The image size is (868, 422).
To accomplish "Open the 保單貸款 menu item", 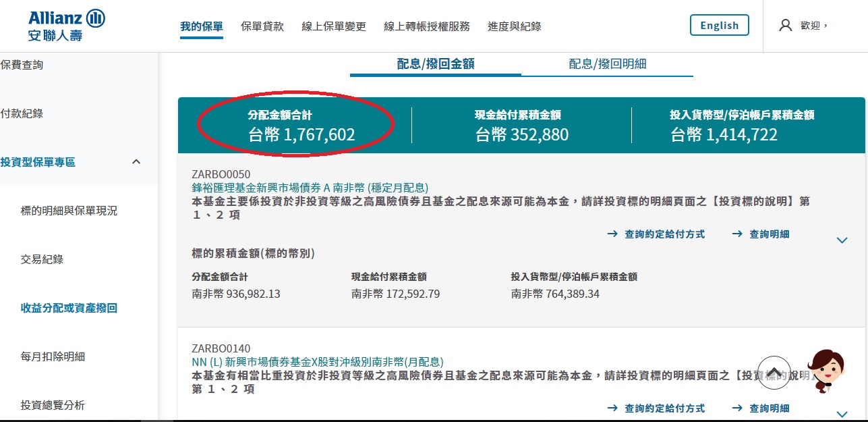I will 262,26.
